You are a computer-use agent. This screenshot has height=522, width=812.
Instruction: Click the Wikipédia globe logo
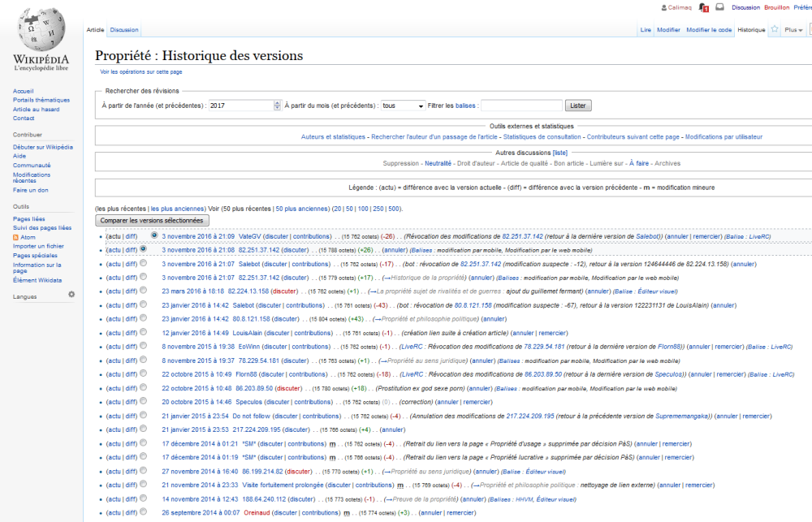tap(41, 29)
